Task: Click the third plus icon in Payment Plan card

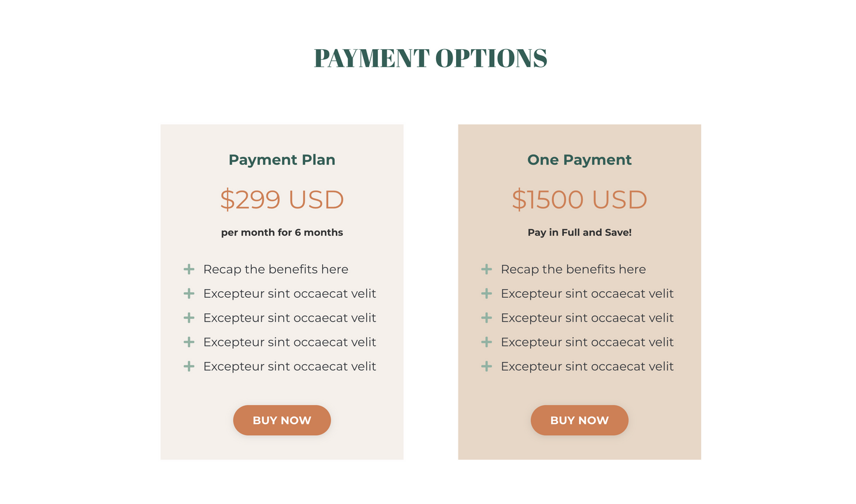Action: pos(189,318)
